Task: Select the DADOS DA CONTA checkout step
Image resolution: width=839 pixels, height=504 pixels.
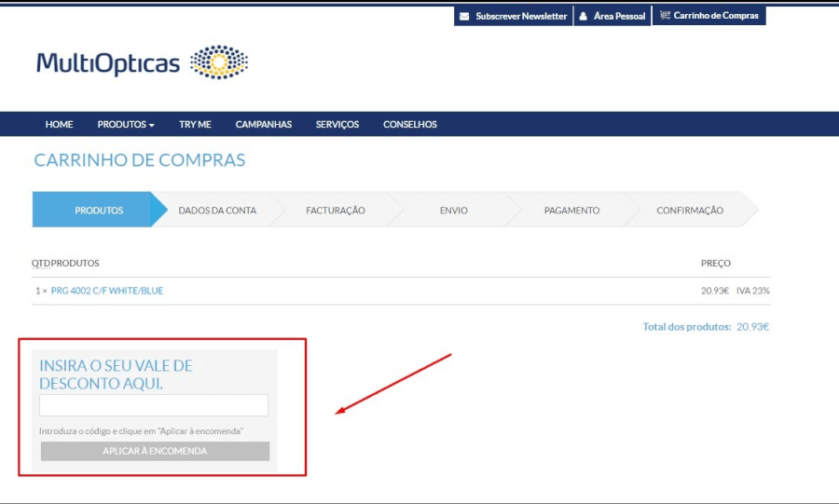Action: (x=217, y=210)
